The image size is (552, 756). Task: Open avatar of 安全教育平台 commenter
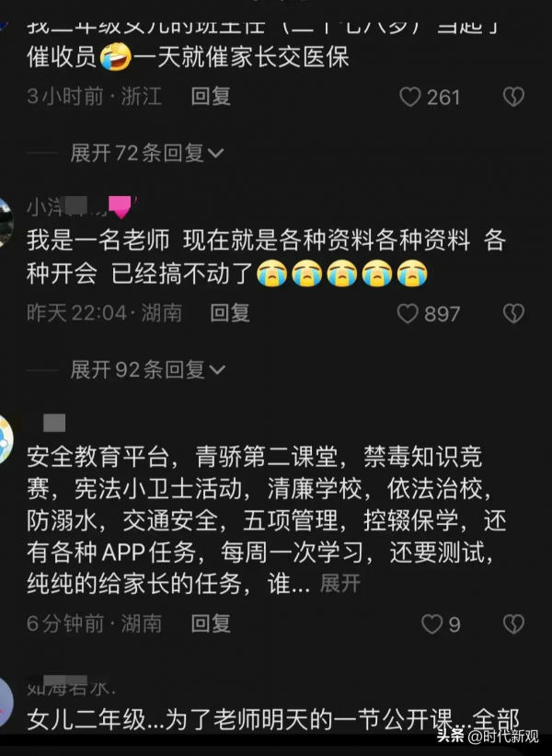coord(6,438)
